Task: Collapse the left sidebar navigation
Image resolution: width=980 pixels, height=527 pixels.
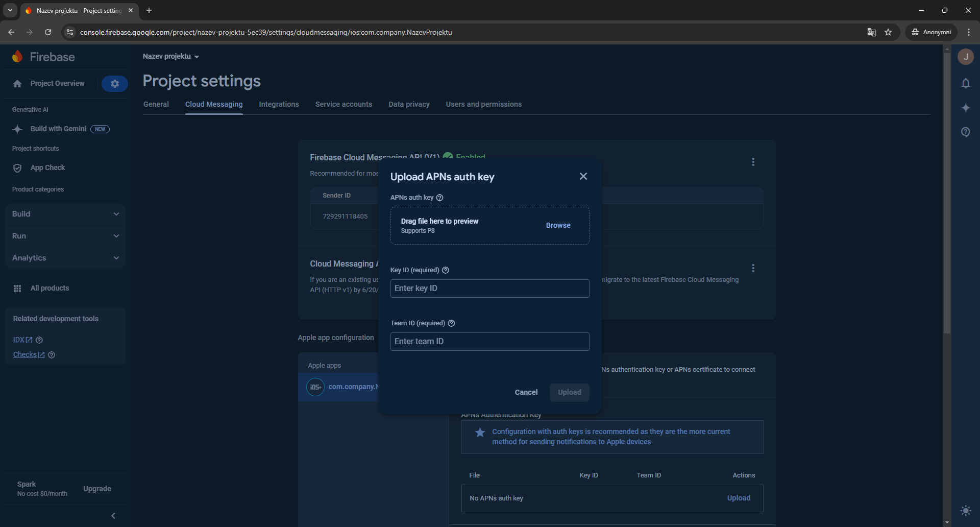Action: pos(113,516)
